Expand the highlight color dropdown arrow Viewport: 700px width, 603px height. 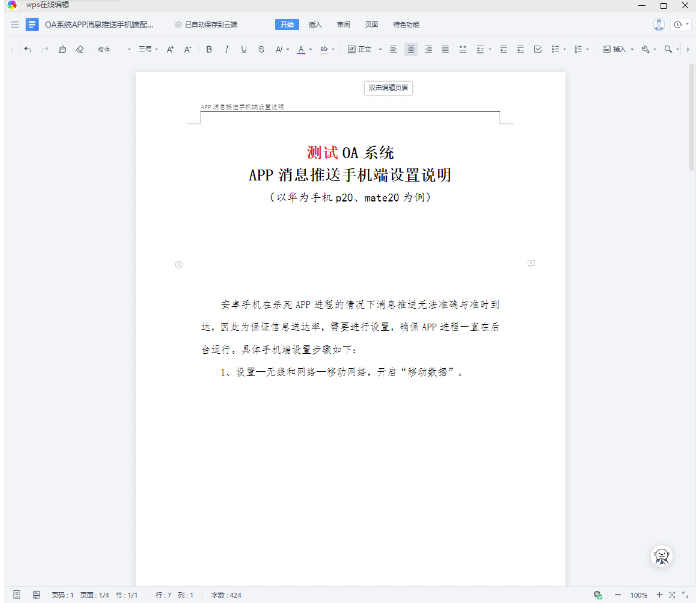[x=333, y=49]
